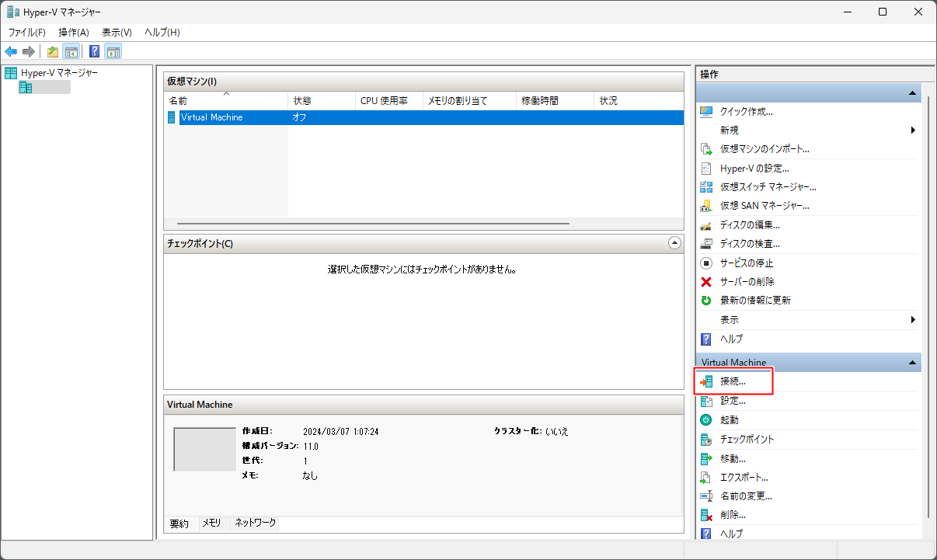Click 最新の情報に更新 refresh icon
The height and width of the screenshot is (560, 937).
tap(706, 301)
